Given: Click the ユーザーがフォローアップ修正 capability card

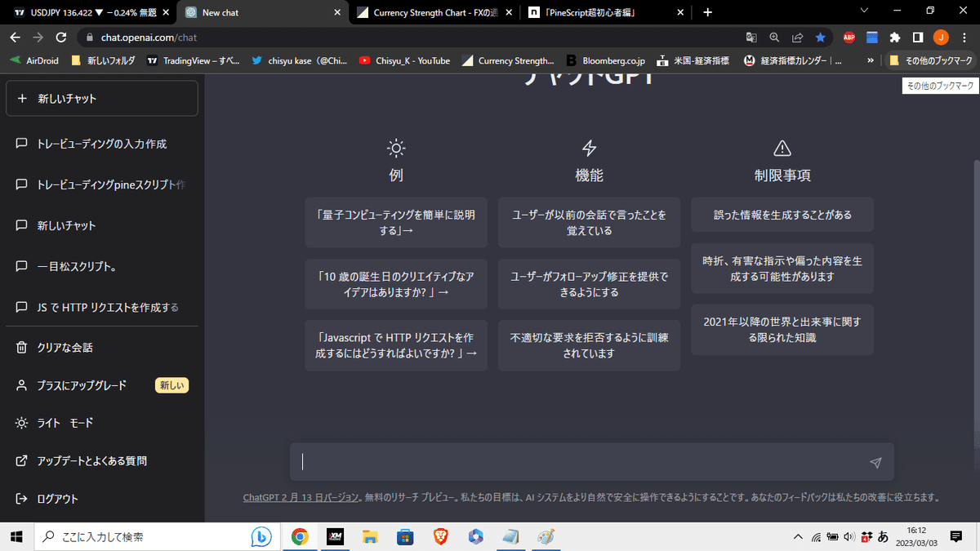Looking at the screenshot, I should [589, 284].
